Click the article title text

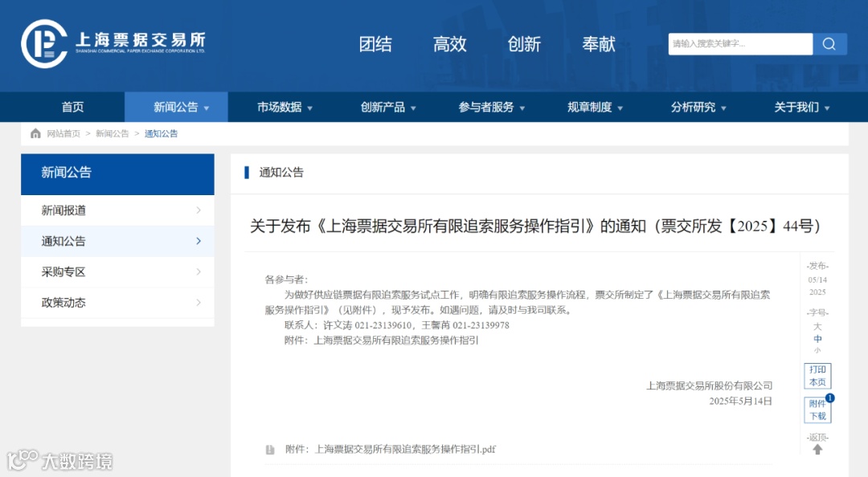(x=535, y=226)
